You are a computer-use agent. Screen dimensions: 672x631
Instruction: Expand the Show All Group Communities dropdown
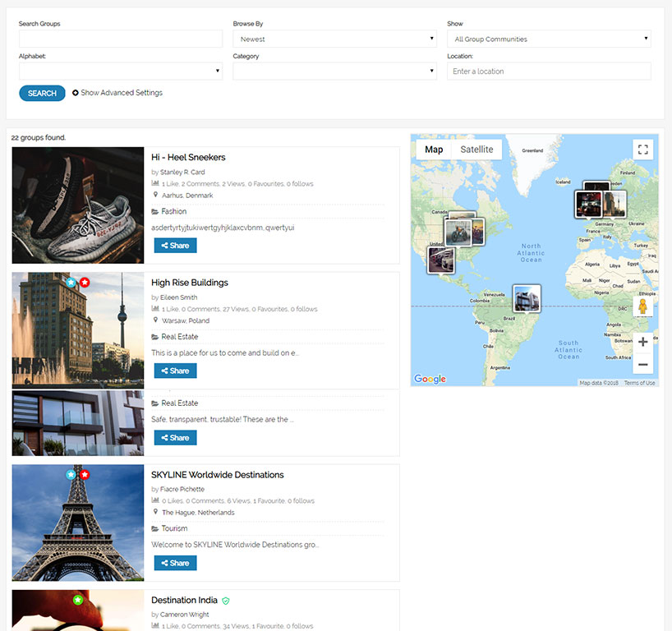coord(549,39)
